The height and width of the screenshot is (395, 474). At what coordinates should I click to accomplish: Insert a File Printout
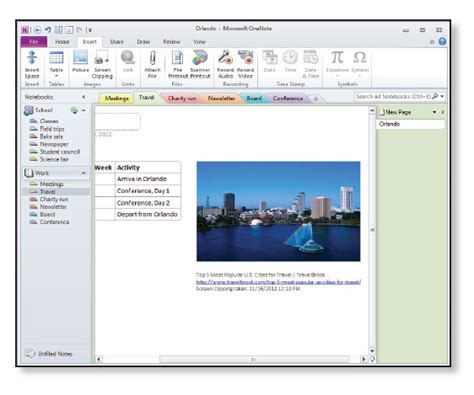click(178, 65)
